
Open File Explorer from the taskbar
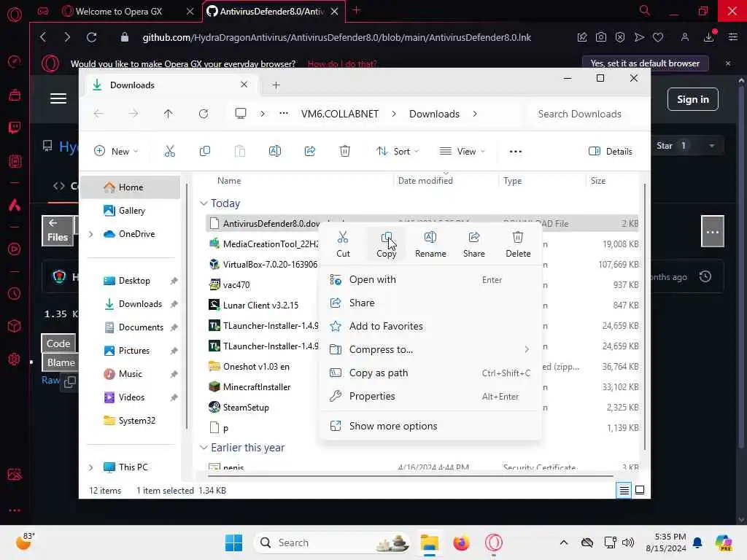pyautogui.click(x=429, y=542)
